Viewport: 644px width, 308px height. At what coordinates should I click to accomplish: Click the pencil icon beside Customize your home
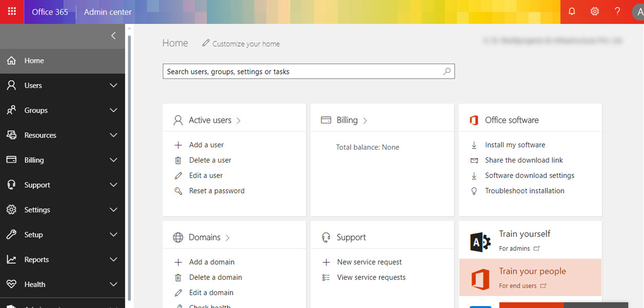[206, 43]
